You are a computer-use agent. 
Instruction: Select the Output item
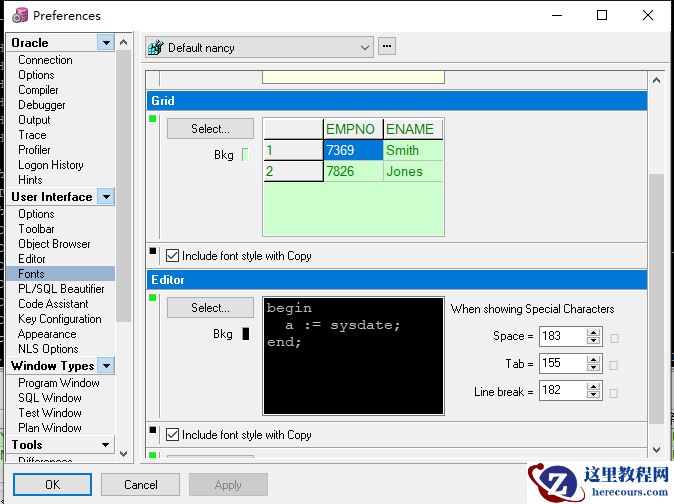point(34,120)
